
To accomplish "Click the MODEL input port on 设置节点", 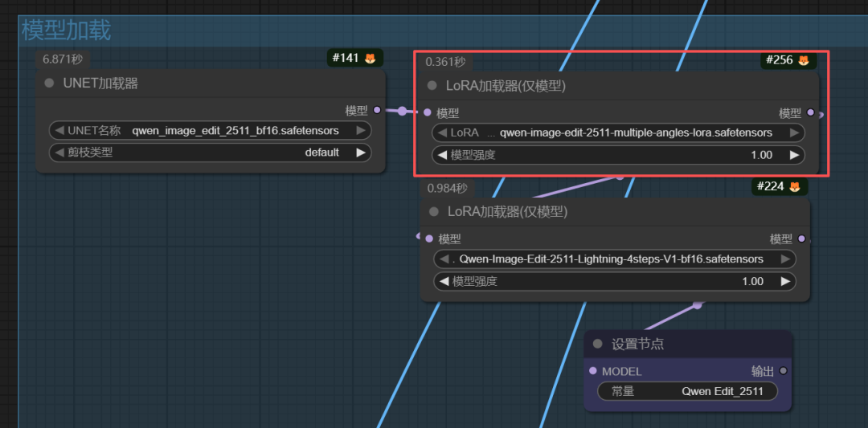I will coord(593,371).
